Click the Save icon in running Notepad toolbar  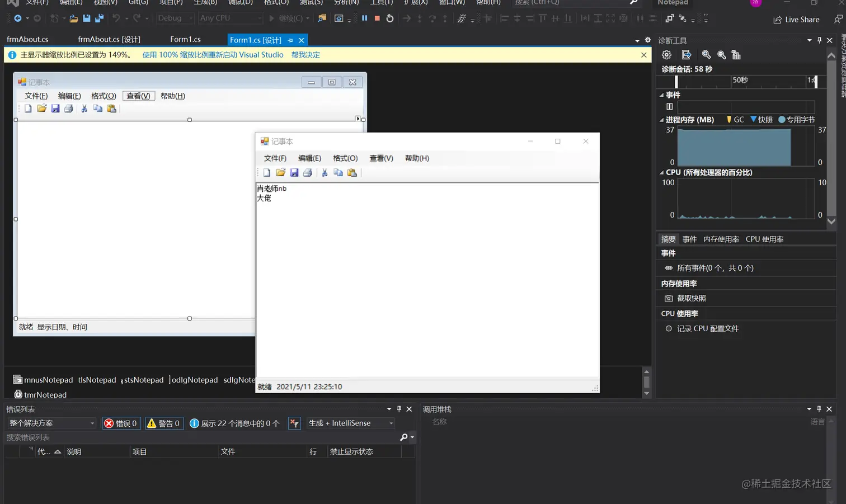(x=294, y=173)
